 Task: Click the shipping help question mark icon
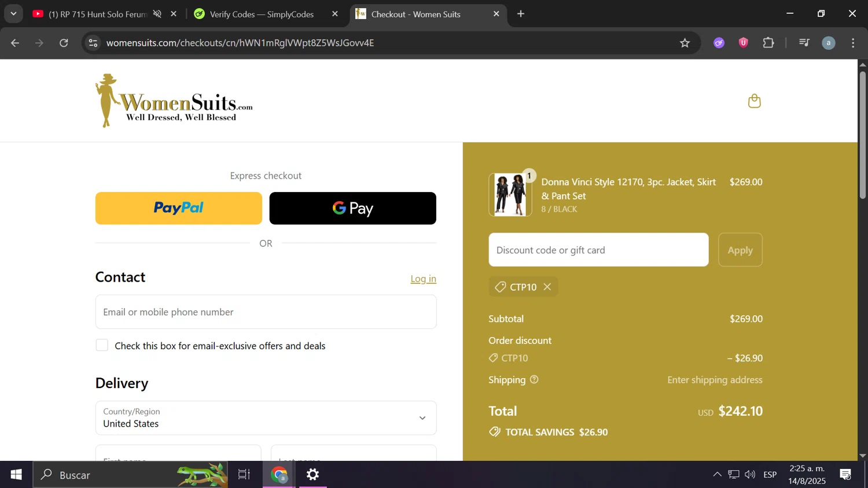tap(534, 380)
